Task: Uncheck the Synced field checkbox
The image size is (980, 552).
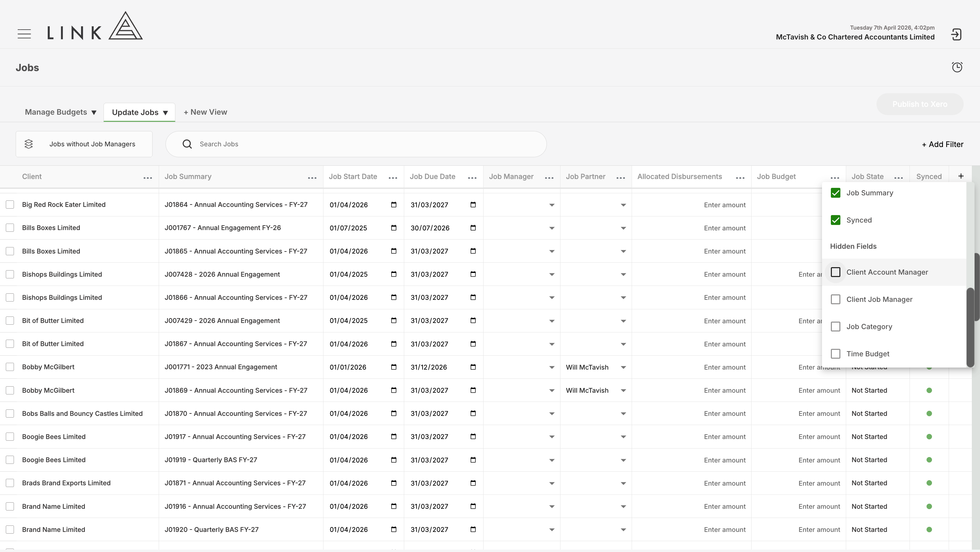Action: [x=835, y=220]
